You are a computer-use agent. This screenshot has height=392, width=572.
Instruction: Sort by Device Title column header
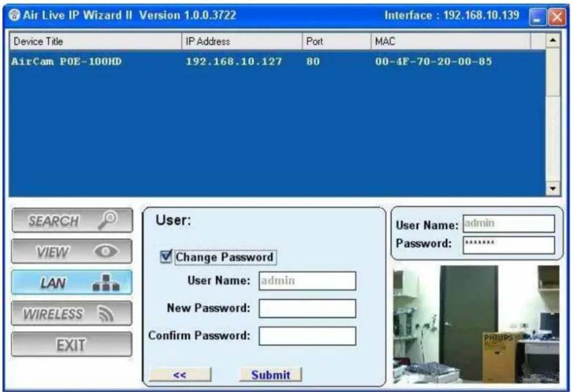point(95,41)
